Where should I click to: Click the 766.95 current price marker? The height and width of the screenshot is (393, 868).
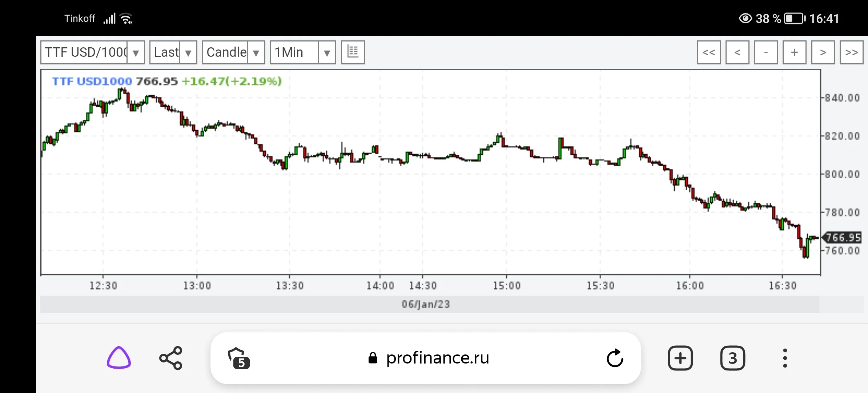[x=842, y=238]
